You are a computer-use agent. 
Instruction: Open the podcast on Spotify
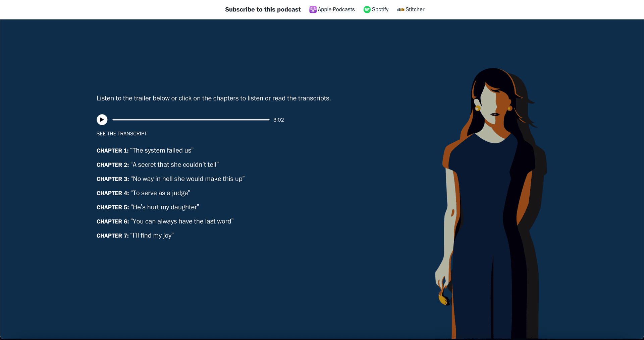(x=380, y=9)
